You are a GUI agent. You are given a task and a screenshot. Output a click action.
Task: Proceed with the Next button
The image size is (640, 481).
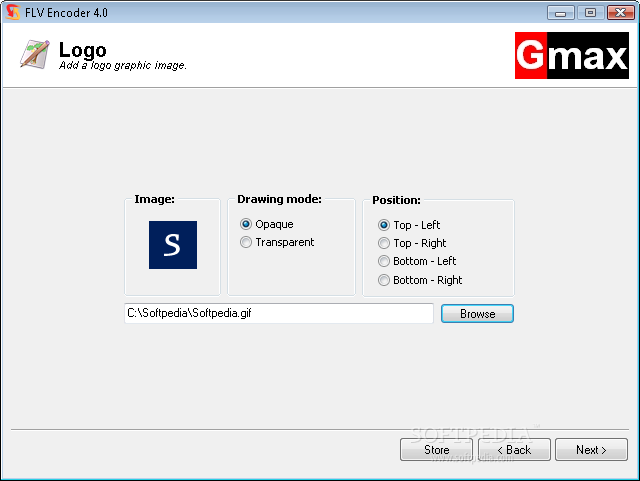click(591, 450)
